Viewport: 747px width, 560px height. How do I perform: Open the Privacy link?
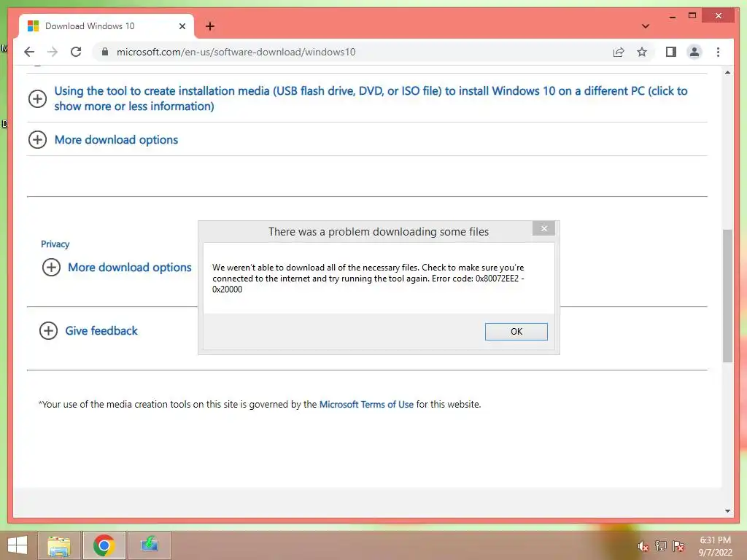tap(55, 244)
